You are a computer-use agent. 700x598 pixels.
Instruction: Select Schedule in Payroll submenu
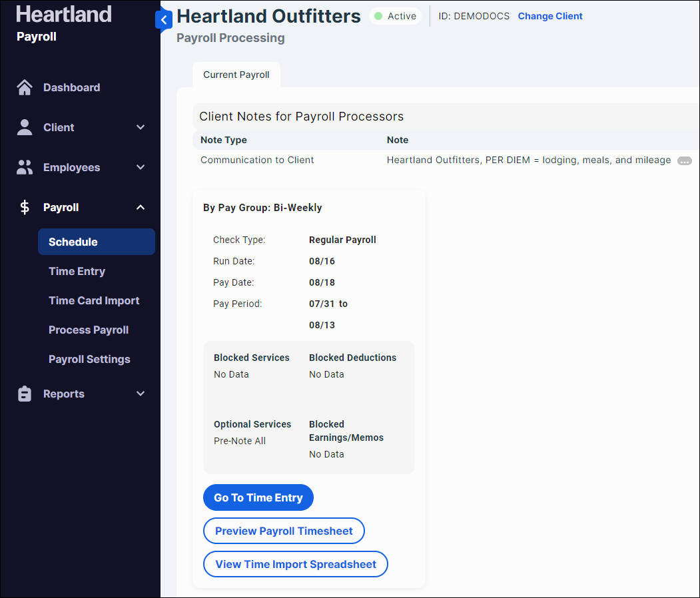pyautogui.click(x=97, y=242)
